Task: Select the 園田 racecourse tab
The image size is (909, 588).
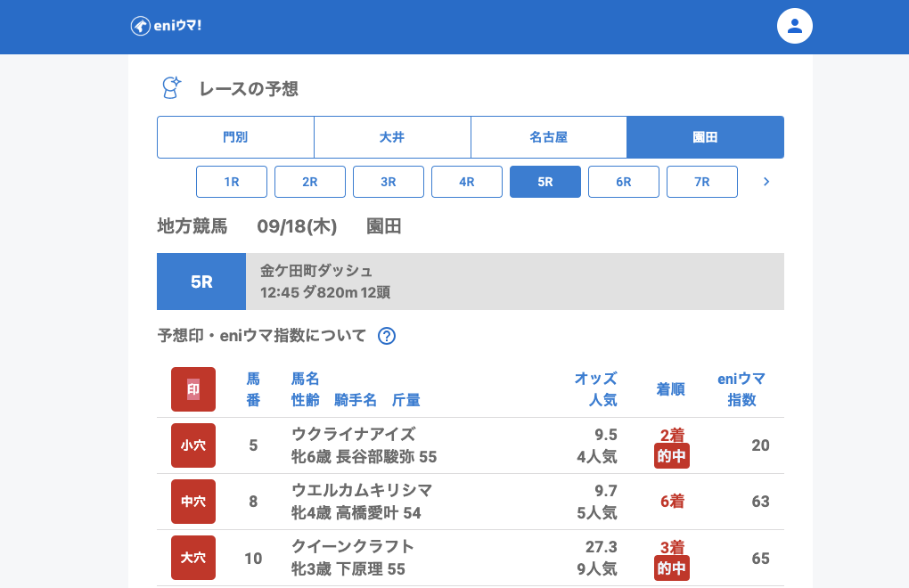Action: coord(705,137)
